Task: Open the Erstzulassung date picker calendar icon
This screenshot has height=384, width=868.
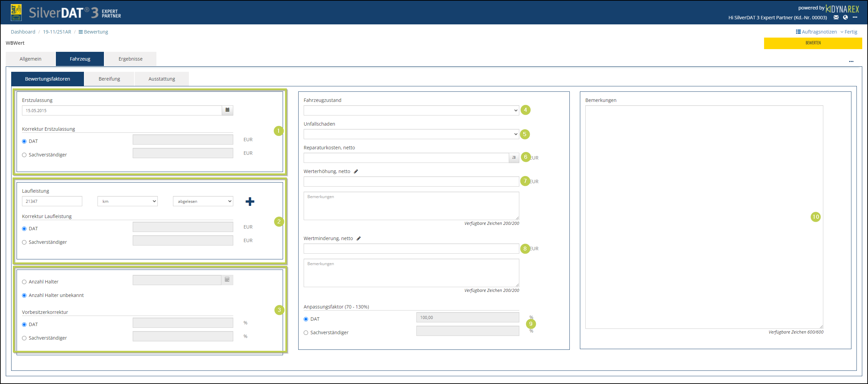Action: click(x=227, y=110)
